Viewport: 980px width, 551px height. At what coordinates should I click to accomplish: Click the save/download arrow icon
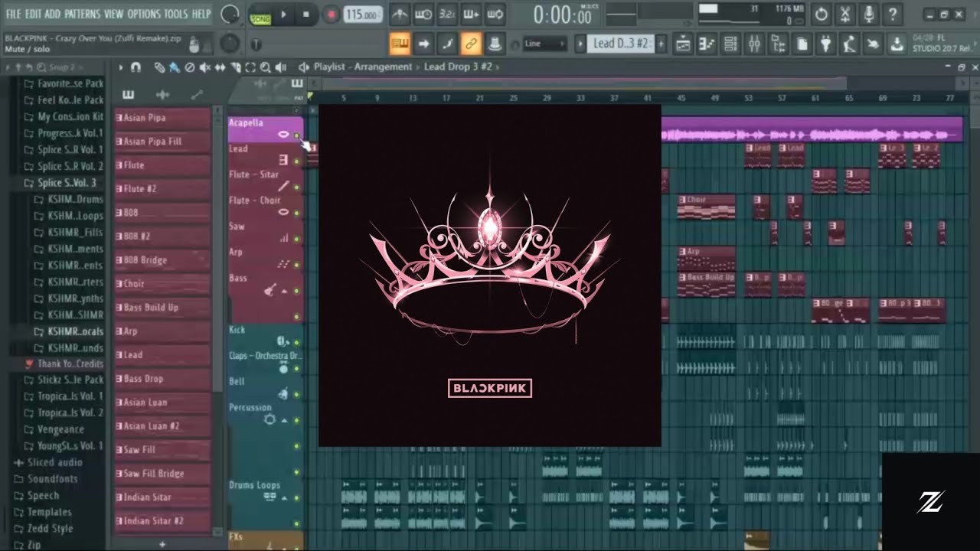click(x=897, y=44)
